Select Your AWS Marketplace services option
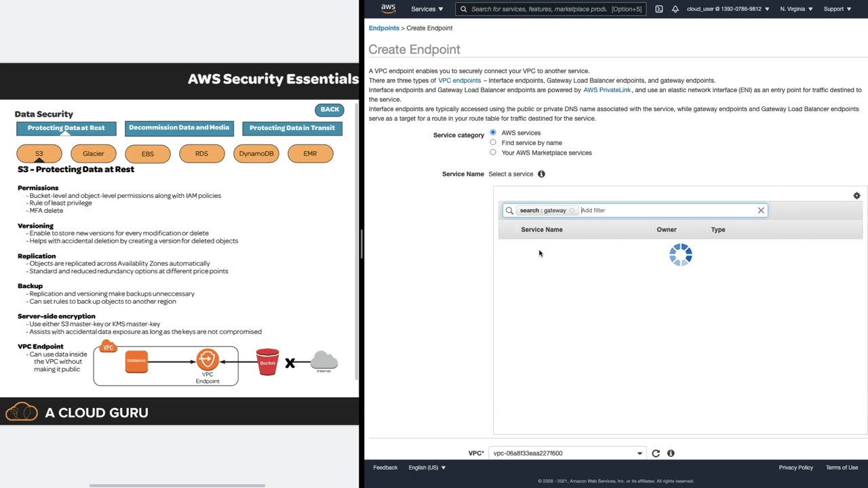 coord(493,152)
